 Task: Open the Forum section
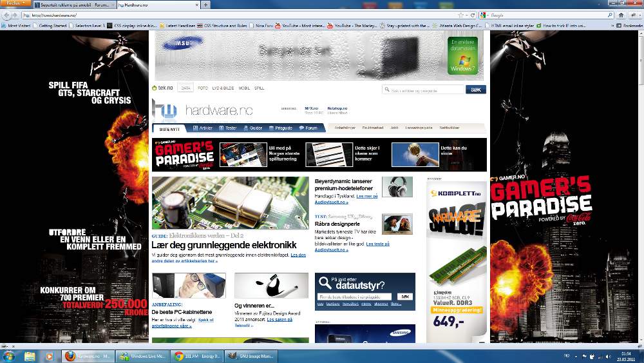pyautogui.click(x=308, y=128)
